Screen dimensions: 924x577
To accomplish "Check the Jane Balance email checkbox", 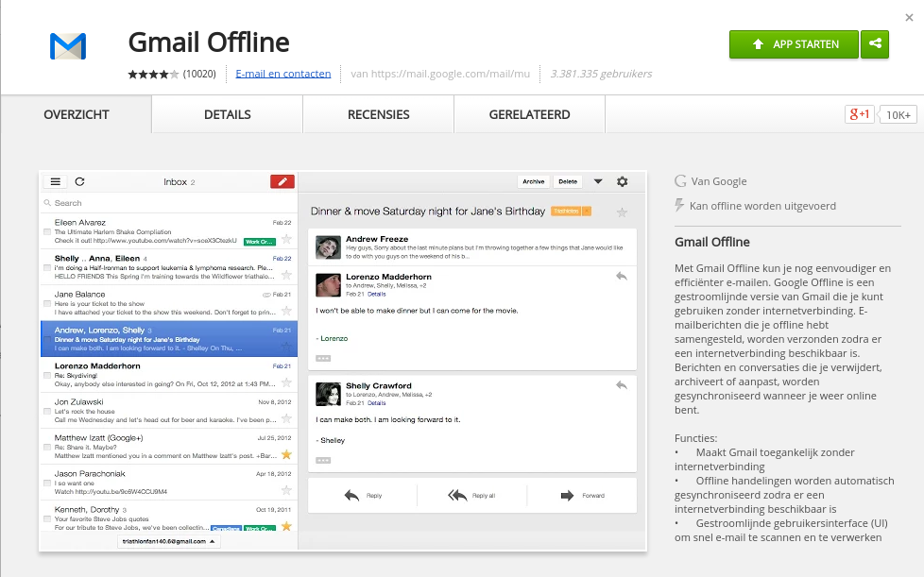I will (x=47, y=304).
